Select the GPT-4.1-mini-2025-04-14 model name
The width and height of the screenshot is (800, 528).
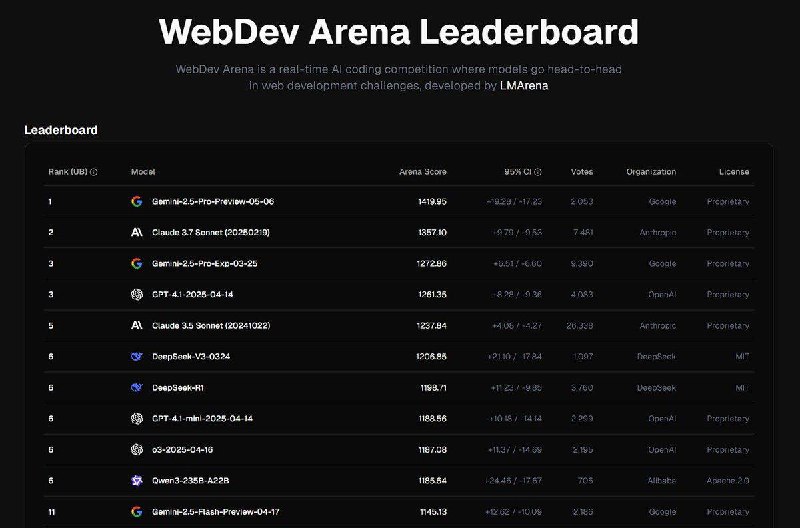pyautogui.click(x=203, y=418)
